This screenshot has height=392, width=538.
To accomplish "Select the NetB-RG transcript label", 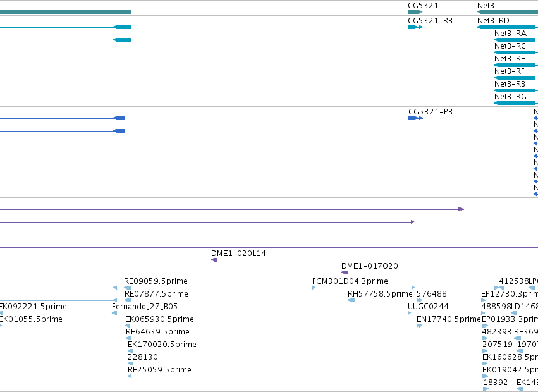I will click(x=510, y=97).
